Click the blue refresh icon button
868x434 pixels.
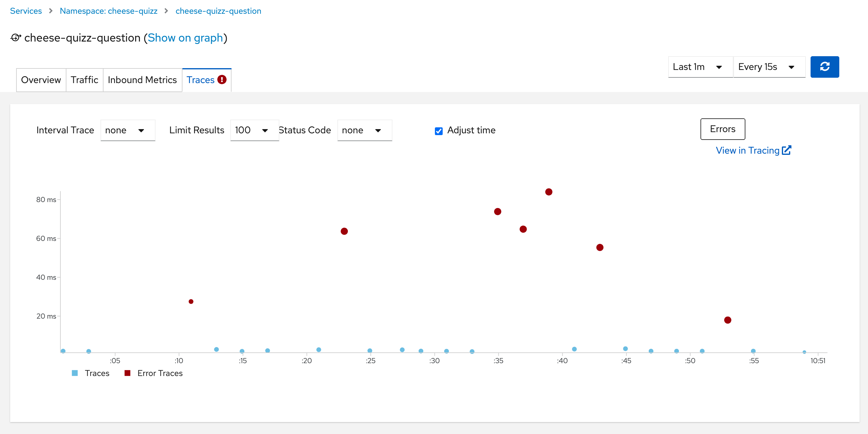(x=824, y=67)
